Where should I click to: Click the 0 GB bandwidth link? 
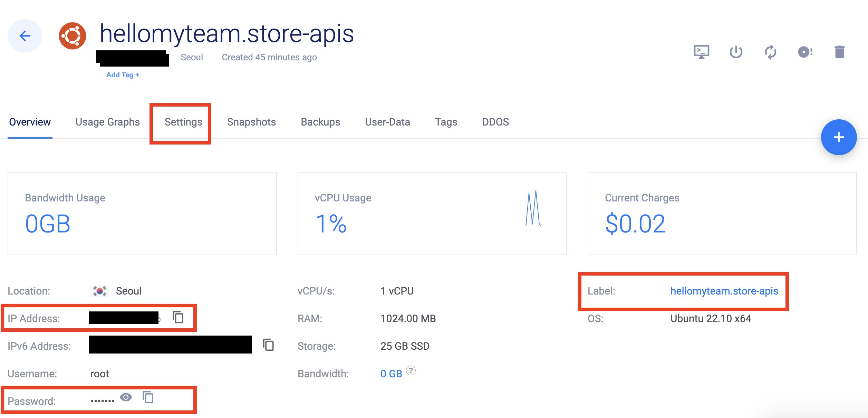click(391, 374)
